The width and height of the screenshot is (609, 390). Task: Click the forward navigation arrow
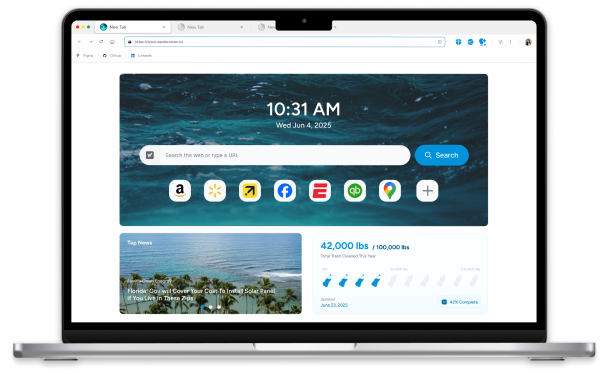coord(90,42)
